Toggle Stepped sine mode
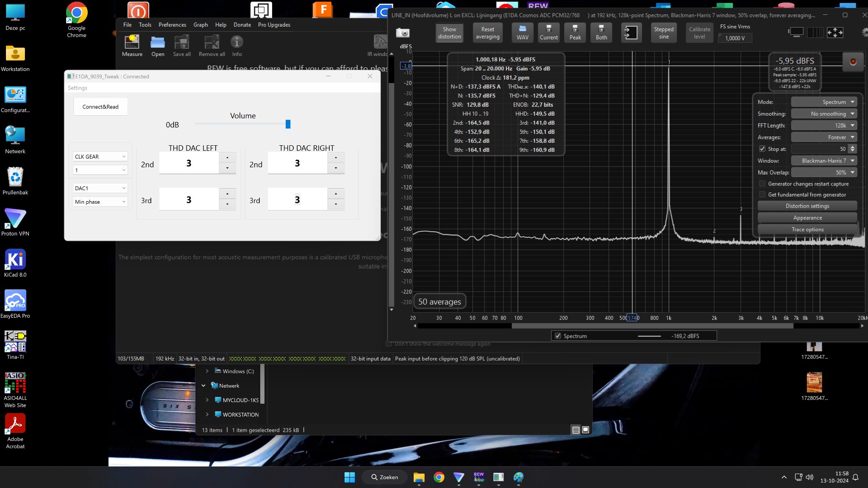 pos(664,33)
